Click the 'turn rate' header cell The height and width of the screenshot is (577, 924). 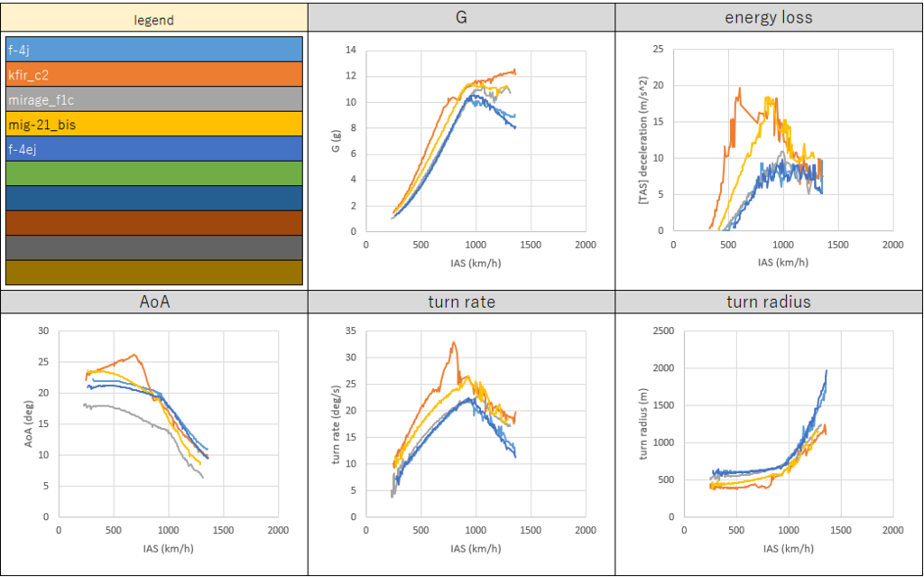coord(461,302)
